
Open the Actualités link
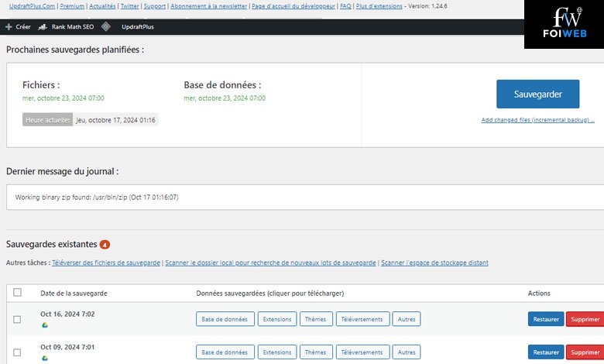tap(102, 6)
